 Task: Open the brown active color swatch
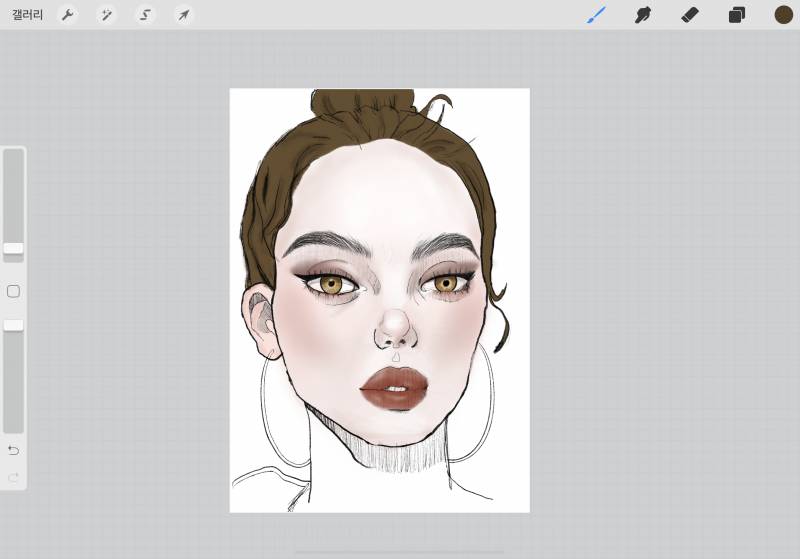784,15
